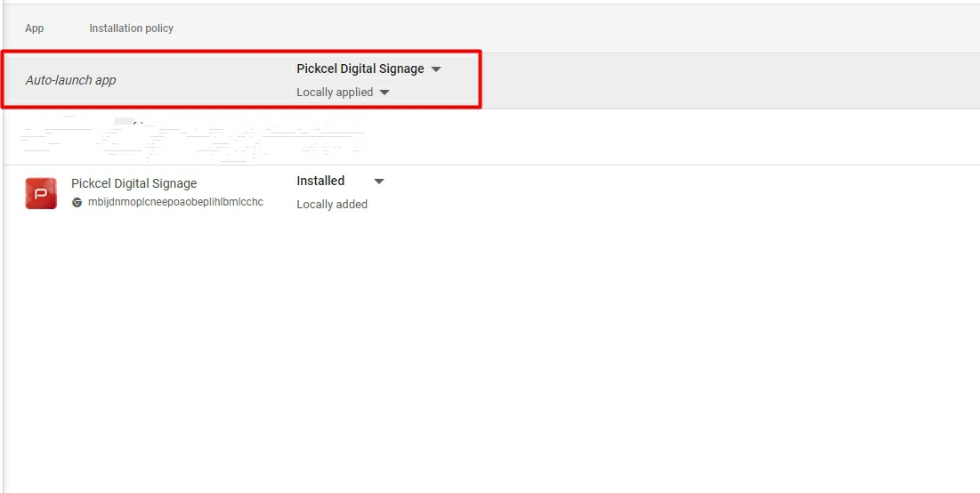Click the Installation policy column header
The height and width of the screenshot is (493, 980).
coord(131,28)
